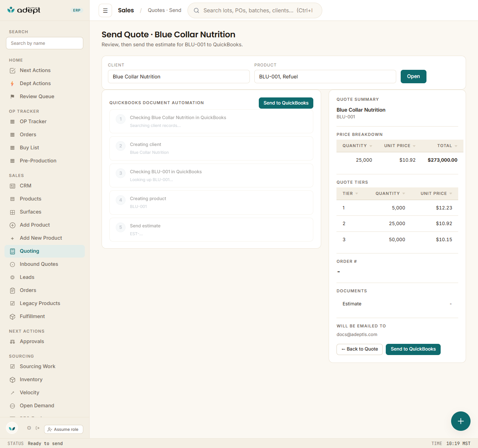478x448 pixels.
Task: Click the floating plus action button
Action: [461, 421]
